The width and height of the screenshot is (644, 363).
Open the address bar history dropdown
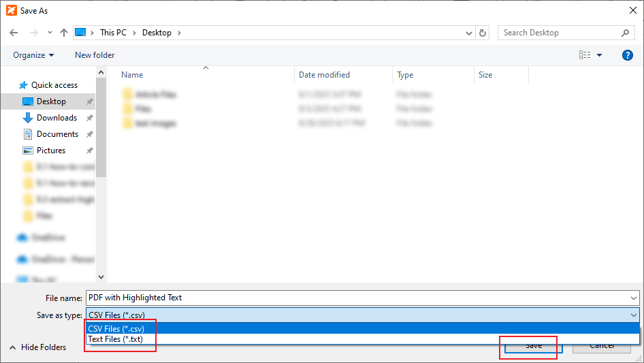tap(469, 33)
